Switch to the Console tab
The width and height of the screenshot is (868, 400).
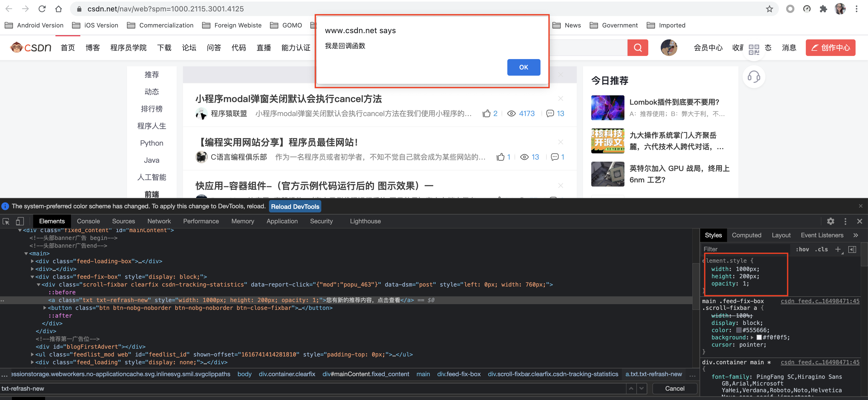(88, 221)
